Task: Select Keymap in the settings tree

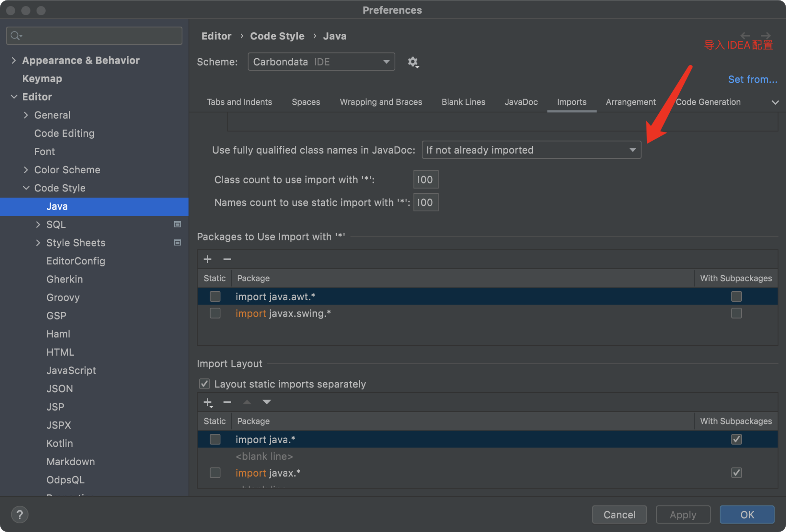Action: point(42,79)
